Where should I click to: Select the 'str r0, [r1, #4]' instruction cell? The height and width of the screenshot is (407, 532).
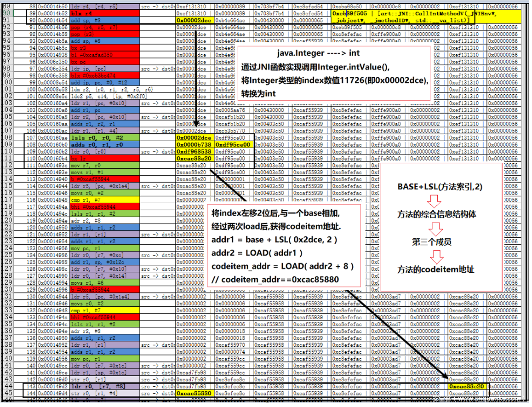[x=105, y=393]
